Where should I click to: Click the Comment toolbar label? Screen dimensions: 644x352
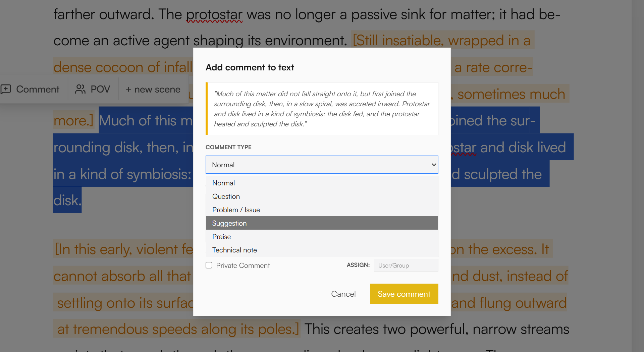pyautogui.click(x=38, y=89)
